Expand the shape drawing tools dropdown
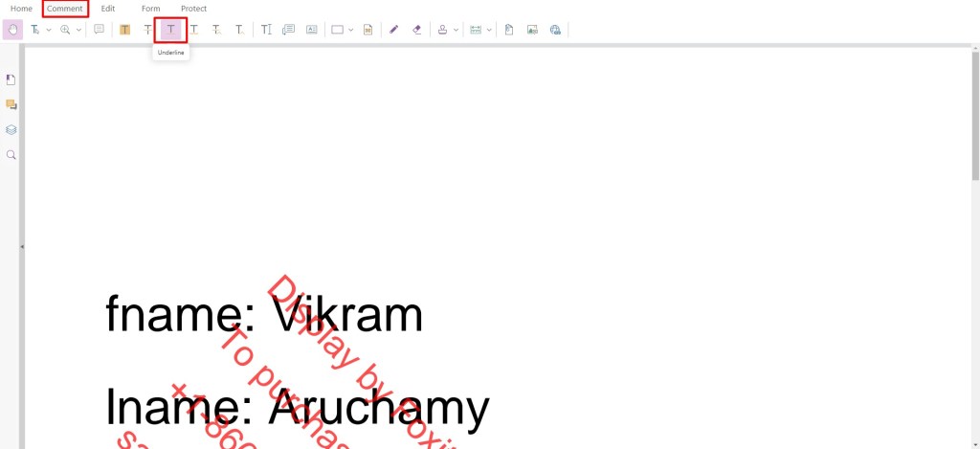Image resolution: width=980 pixels, height=449 pixels. pos(350,30)
